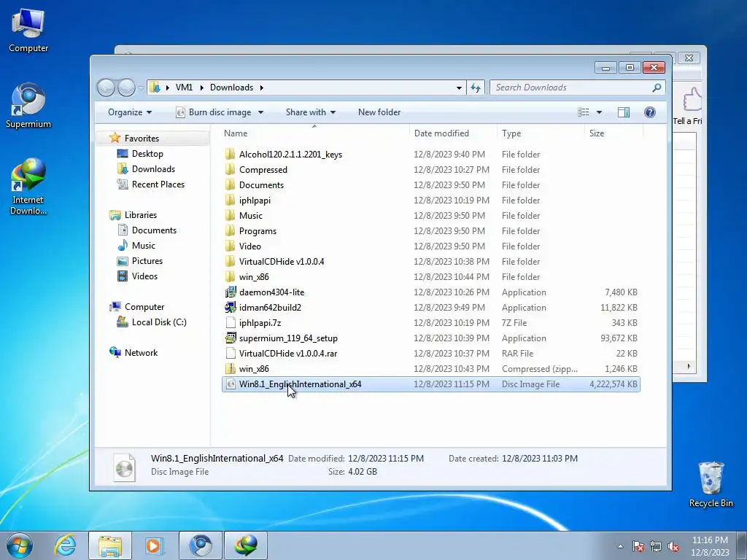Open Burn disc image dropdown arrow
Viewport: 747px width, 560px height.
click(260, 112)
